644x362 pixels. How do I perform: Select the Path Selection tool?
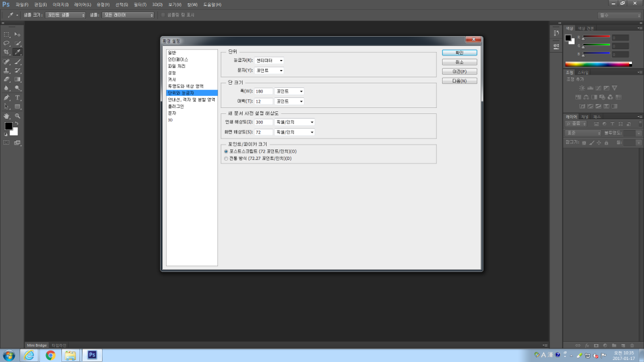pos(7,107)
